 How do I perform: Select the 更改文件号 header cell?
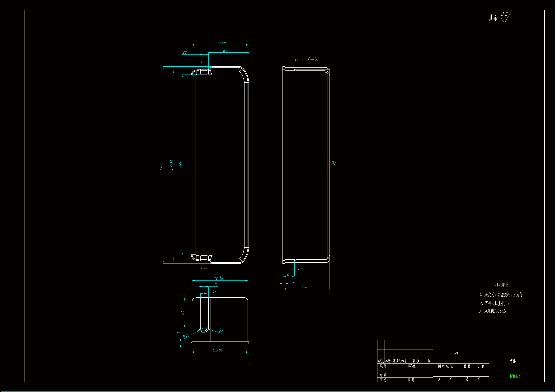400,361
